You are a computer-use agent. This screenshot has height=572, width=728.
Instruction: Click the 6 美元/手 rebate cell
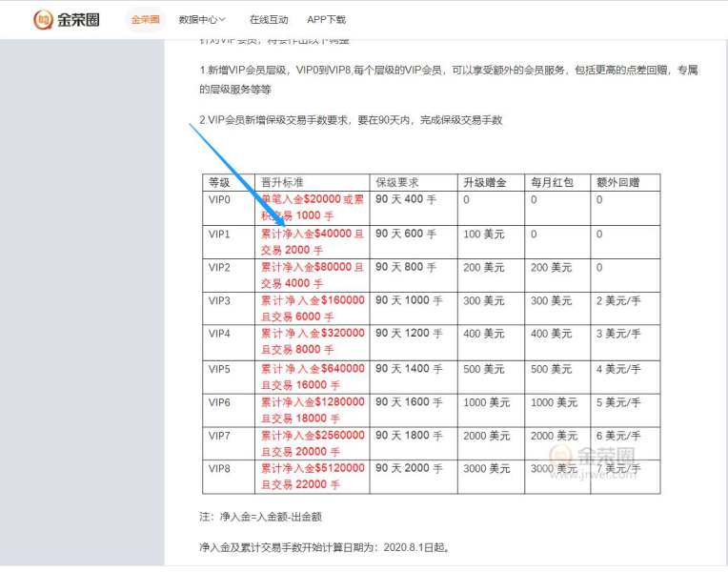(625, 443)
